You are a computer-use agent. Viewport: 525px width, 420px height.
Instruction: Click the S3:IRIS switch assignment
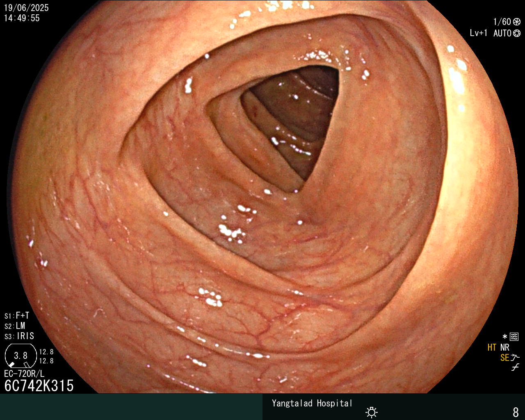pos(19,336)
